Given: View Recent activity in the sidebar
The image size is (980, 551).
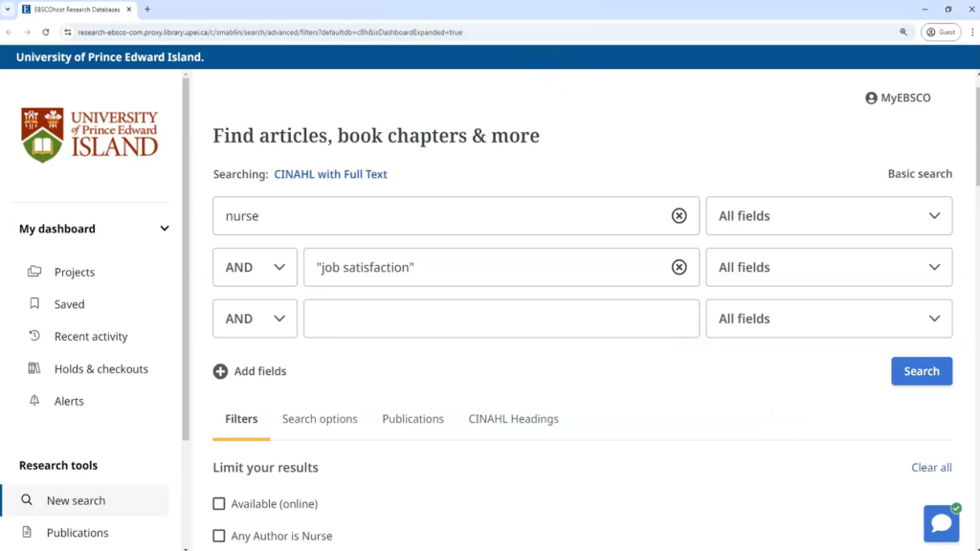Looking at the screenshot, I should point(91,337).
